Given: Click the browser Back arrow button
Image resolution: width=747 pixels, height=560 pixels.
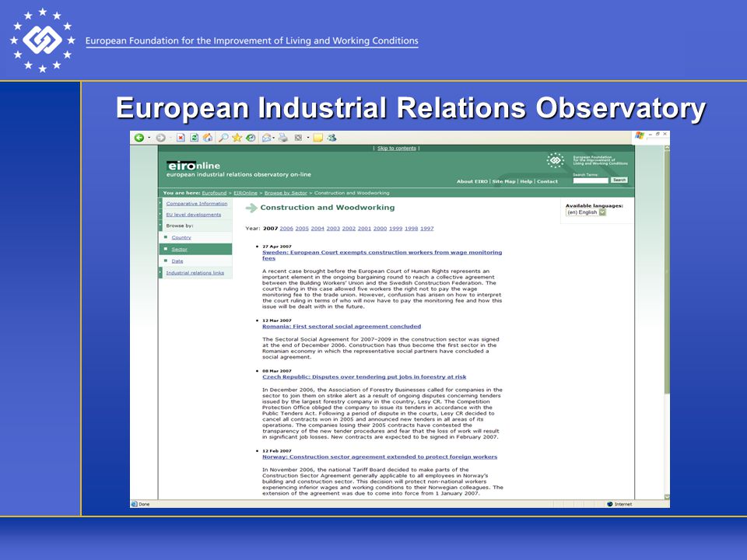Looking at the screenshot, I should pos(139,138).
